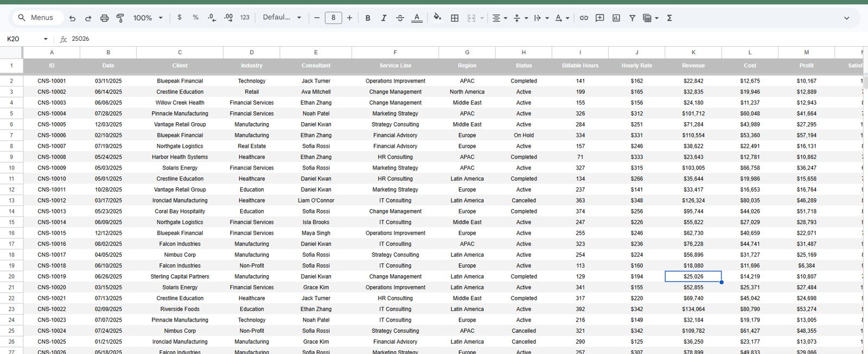Viewport: 868px width, 354px height.
Task: Increase decimal places
Action: 228,18
